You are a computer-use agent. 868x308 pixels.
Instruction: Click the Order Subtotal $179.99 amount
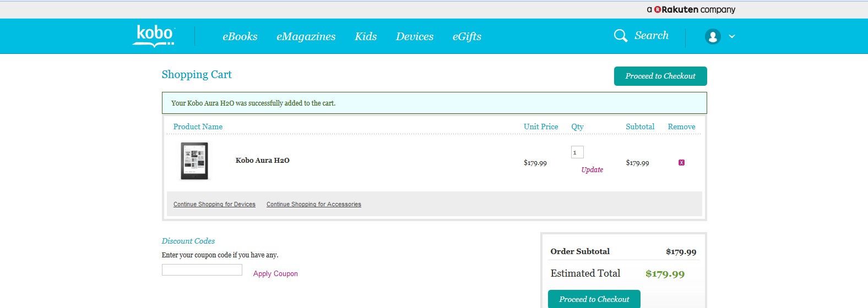pyautogui.click(x=681, y=252)
